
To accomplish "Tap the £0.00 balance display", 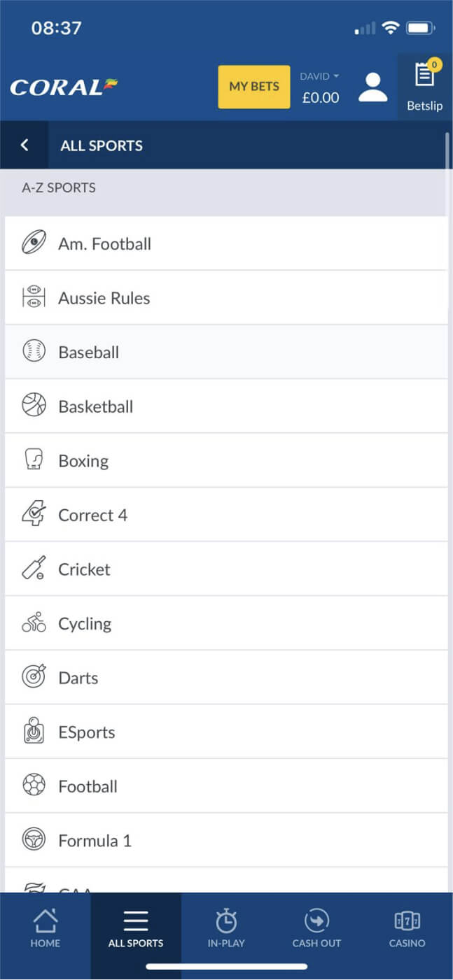I will tap(320, 98).
